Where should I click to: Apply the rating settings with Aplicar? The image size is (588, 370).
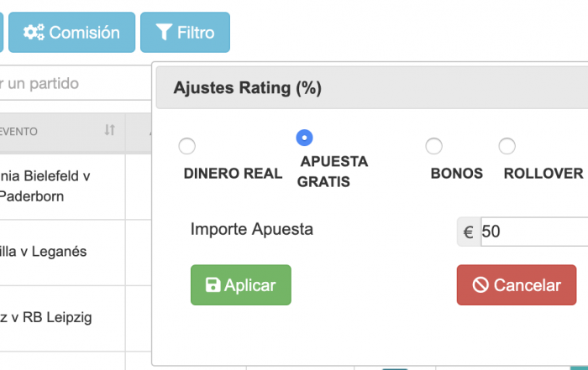(x=241, y=285)
